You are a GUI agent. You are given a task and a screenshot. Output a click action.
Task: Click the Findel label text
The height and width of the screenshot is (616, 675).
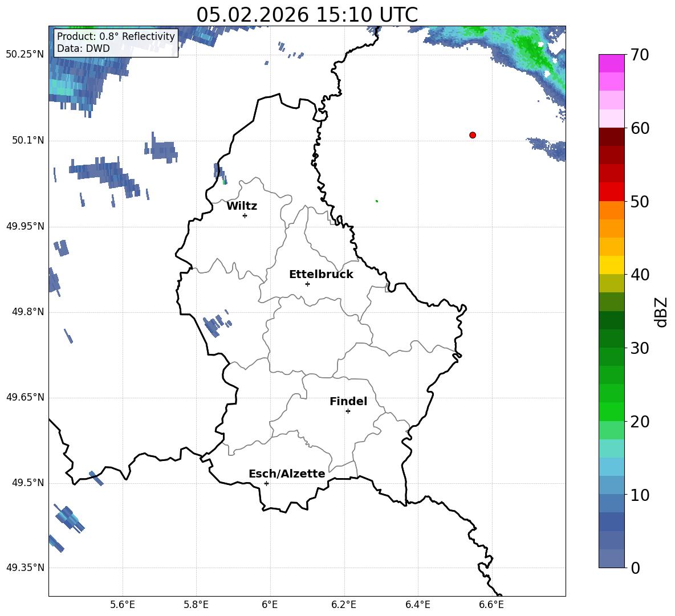point(348,401)
